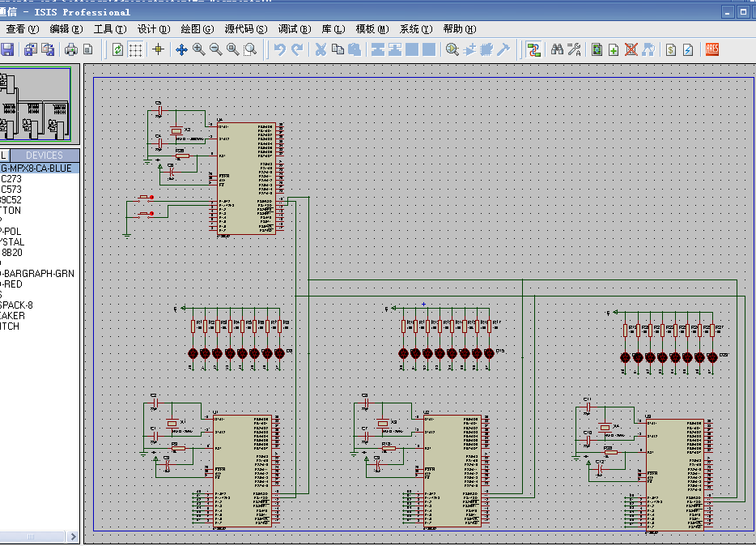
Task: Open the 查看(V) menu
Action: (22, 29)
